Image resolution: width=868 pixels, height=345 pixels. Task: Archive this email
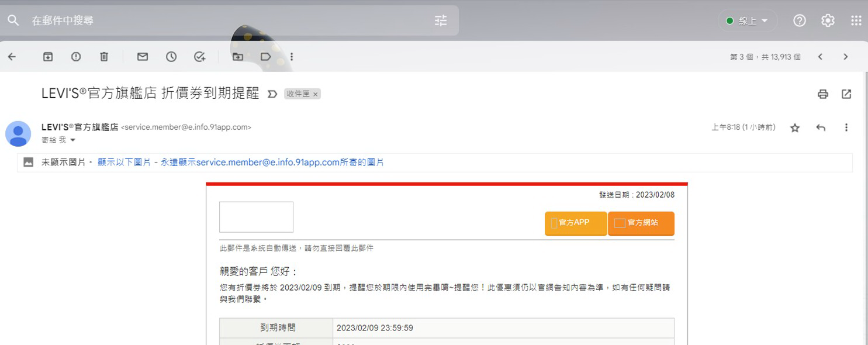click(48, 57)
